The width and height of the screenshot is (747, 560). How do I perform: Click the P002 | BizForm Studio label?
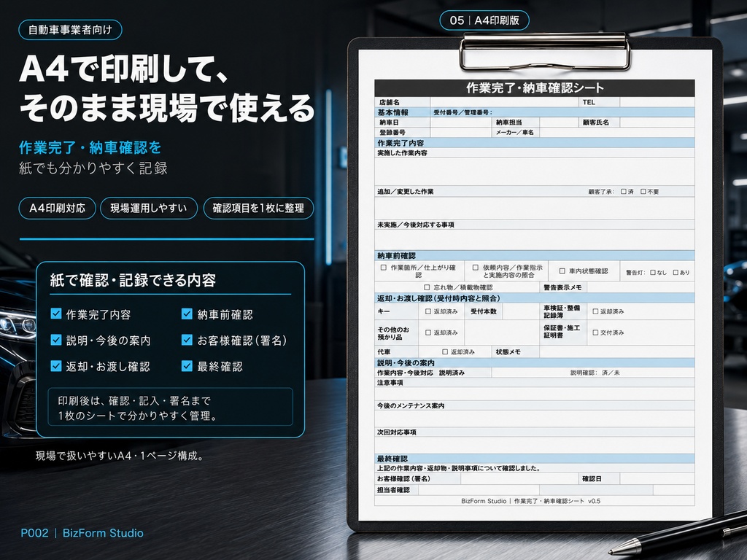coord(82,533)
